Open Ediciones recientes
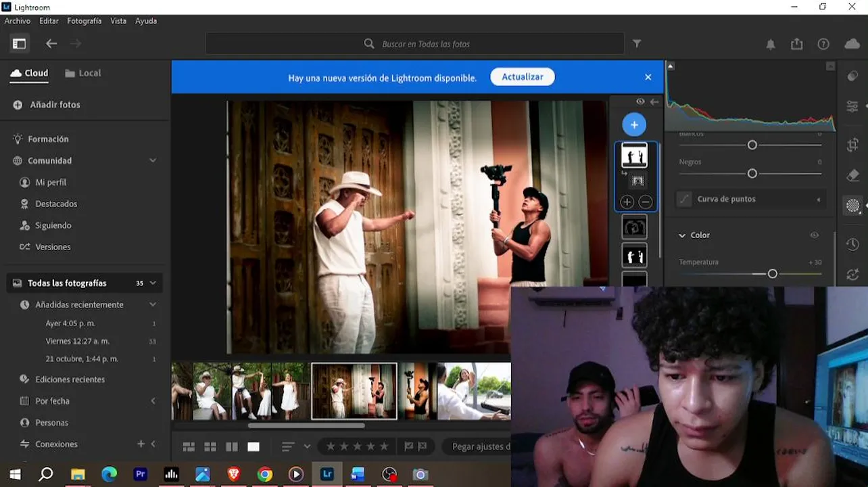This screenshot has width=868, height=487. click(x=70, y=379)
